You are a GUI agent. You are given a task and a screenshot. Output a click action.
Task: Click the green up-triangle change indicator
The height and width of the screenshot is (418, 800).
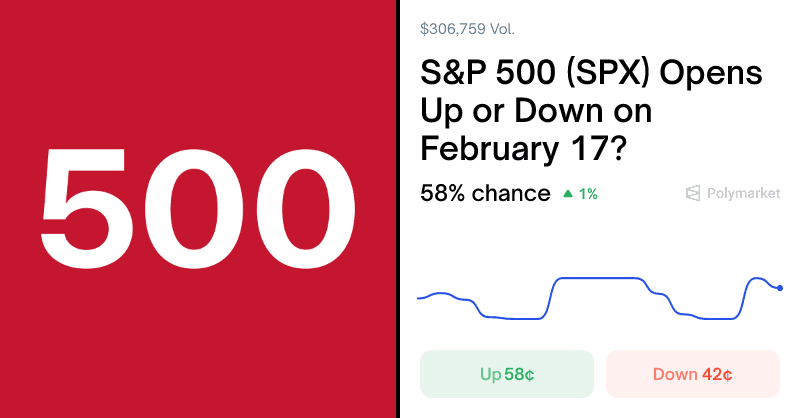tap(568, 193)
